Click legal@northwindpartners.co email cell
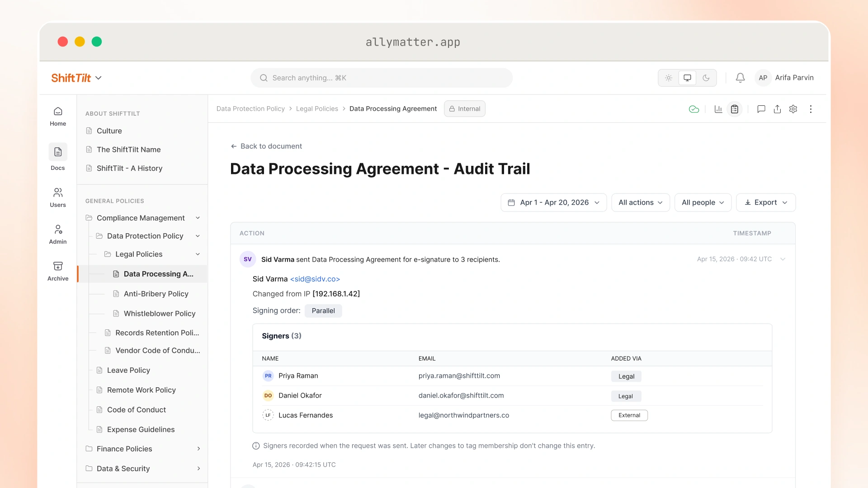Image resolution: width=868 pixels, height=488 pixels. 463,415
